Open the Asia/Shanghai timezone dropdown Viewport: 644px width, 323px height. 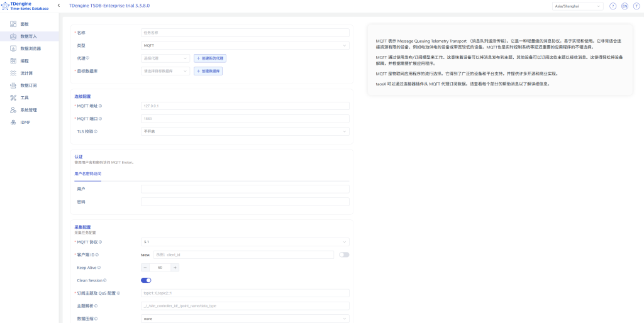[578, 6]
